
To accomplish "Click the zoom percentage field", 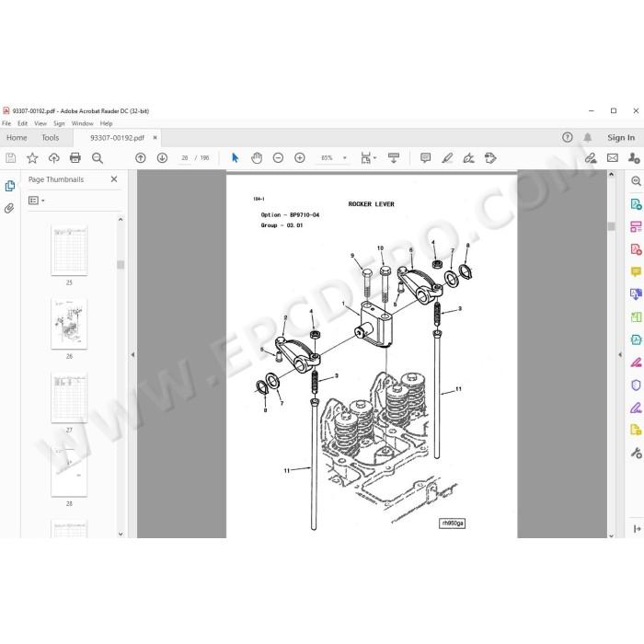I will (327, 157).
